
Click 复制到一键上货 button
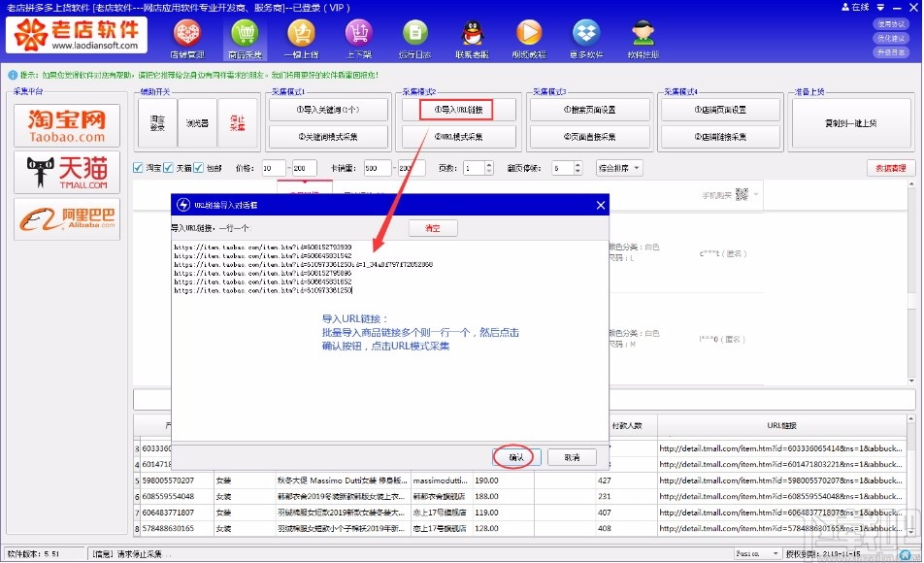851,123
